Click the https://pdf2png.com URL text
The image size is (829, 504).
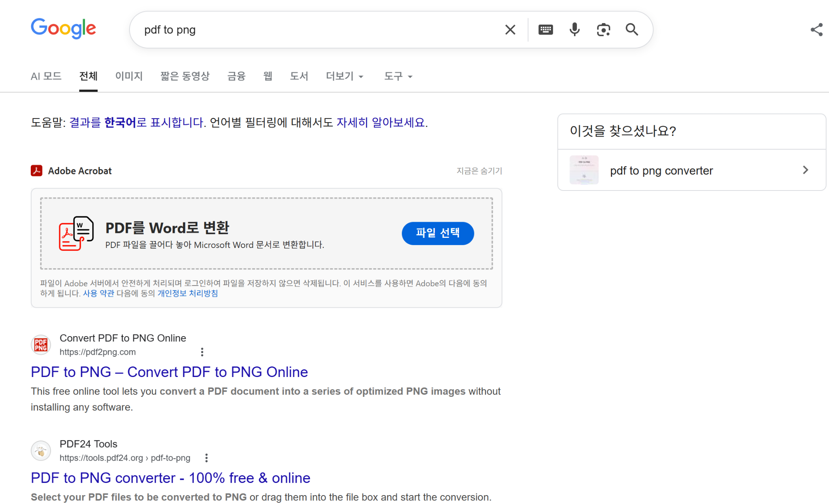[98, 352]
